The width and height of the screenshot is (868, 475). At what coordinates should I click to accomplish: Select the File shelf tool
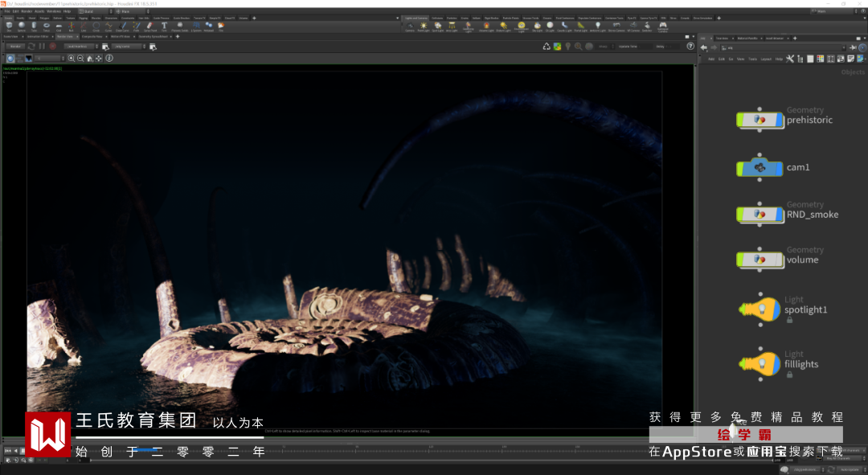click(x=222, y=26)
